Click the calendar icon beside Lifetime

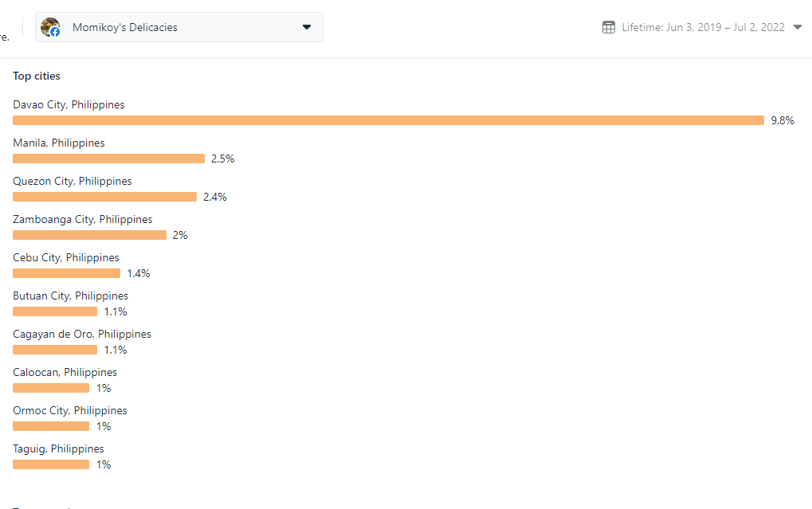pos(608,27)
